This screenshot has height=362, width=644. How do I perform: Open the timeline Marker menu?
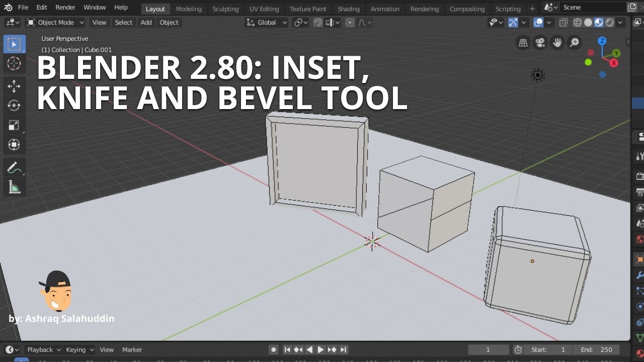tap(132, 349)
